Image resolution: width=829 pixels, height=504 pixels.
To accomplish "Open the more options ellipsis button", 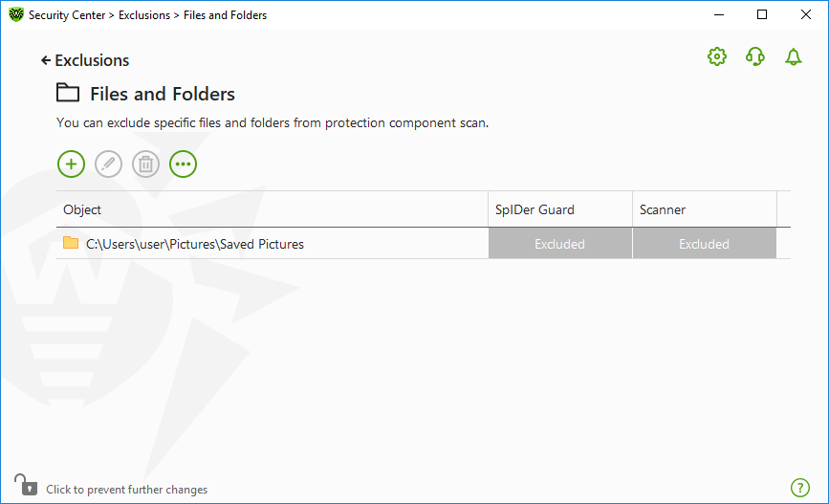I will (183, 164).
